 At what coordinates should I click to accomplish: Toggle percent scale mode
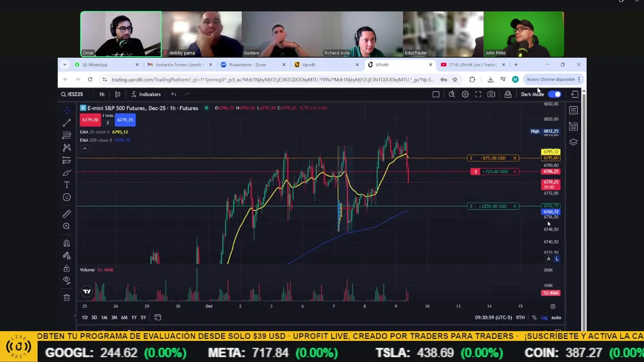point(534,317)
